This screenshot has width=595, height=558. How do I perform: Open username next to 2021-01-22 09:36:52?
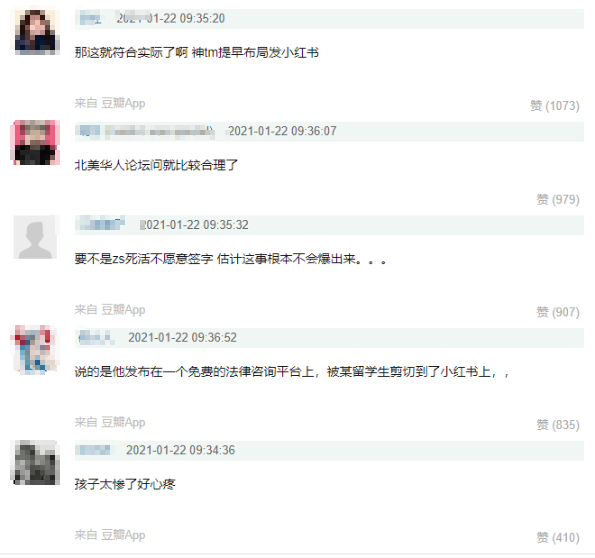96,337
